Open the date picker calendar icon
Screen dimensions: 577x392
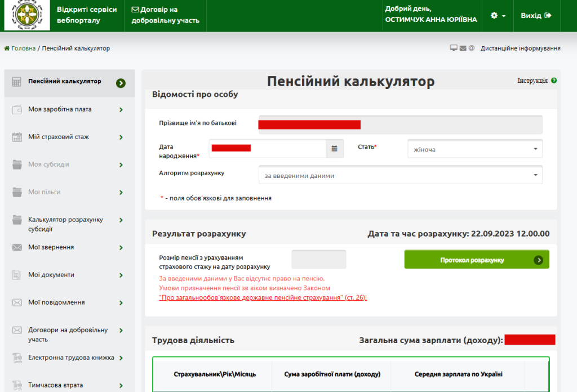pyautogui.click(x=334, y=148)
